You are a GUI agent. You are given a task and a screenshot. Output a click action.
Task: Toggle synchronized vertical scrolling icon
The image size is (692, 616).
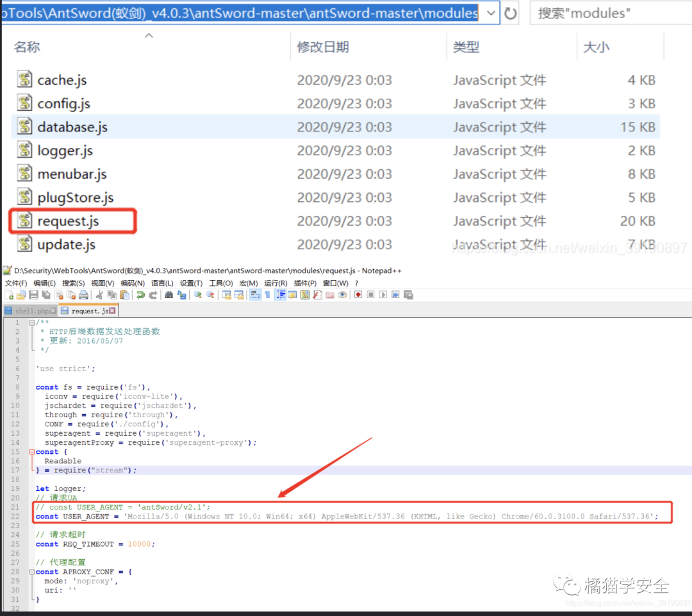pos(226,295)
